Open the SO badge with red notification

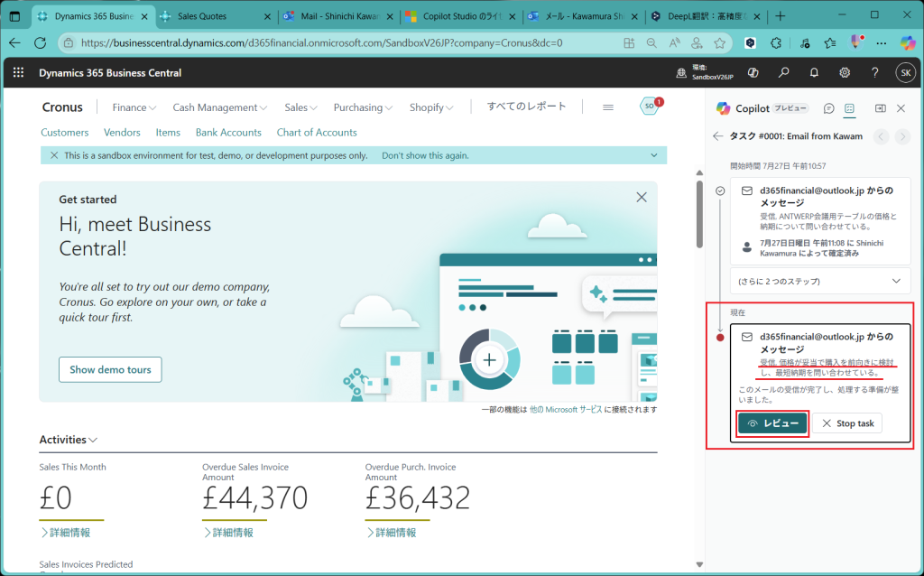point(651,106)
